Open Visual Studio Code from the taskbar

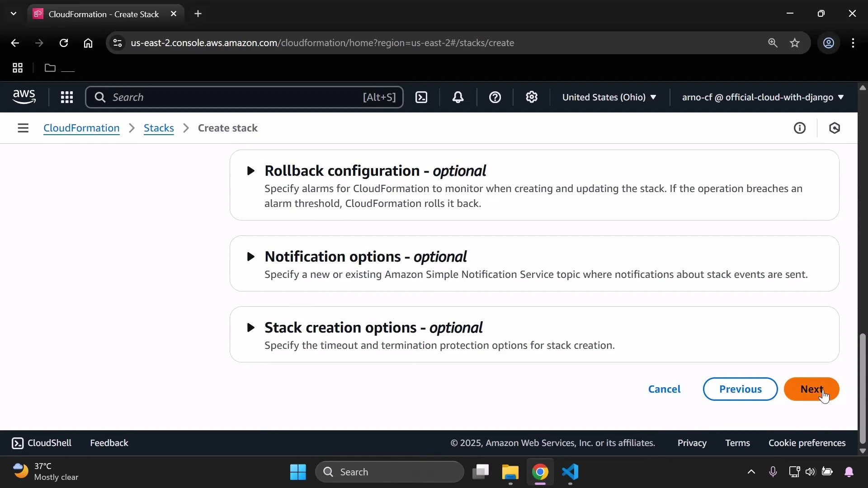[571, 472]
